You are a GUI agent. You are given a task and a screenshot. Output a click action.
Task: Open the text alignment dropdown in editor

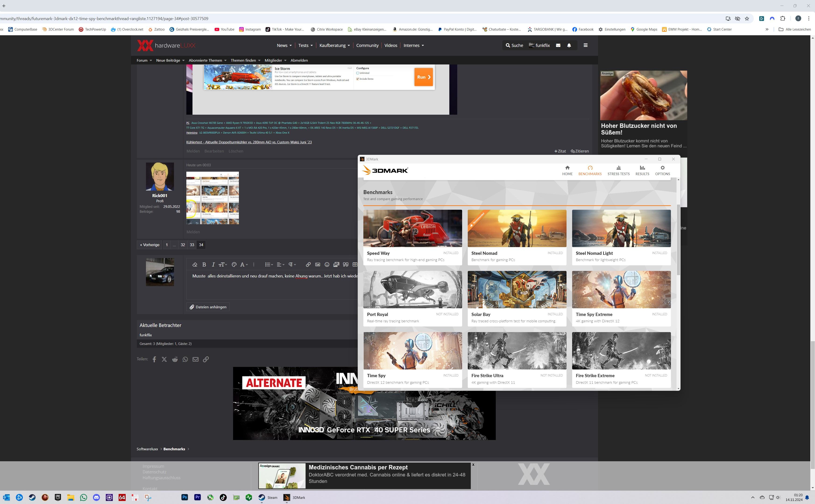click(x=280, y=264)
